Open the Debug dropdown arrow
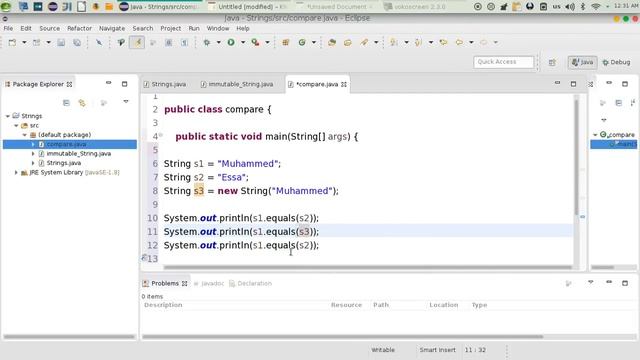The width and height of the screenshot is (640, 360). click(x=219, y=42)
